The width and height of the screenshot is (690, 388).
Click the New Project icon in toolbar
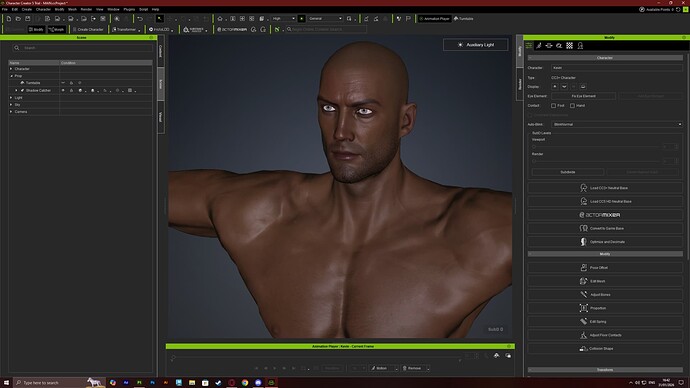click(9, 19)
